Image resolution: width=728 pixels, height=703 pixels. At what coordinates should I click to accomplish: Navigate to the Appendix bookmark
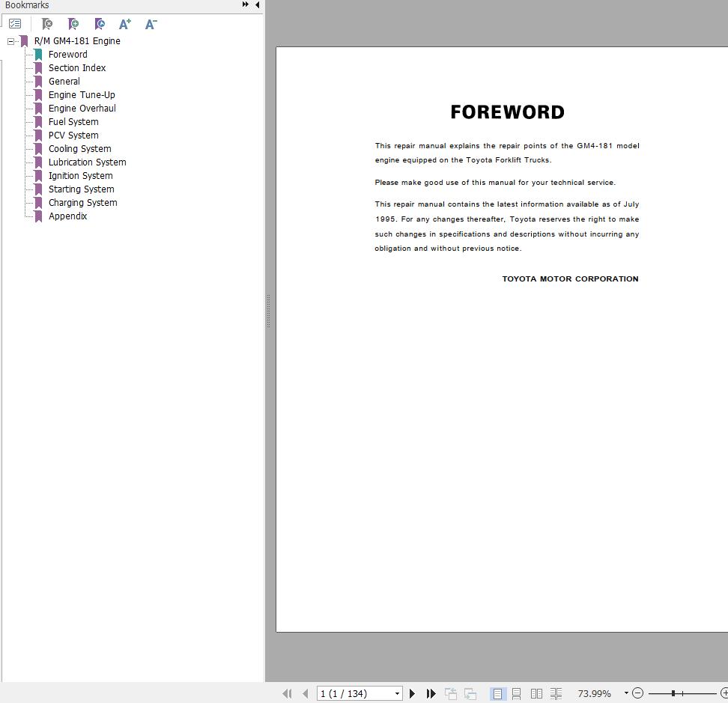coord(68,216)
